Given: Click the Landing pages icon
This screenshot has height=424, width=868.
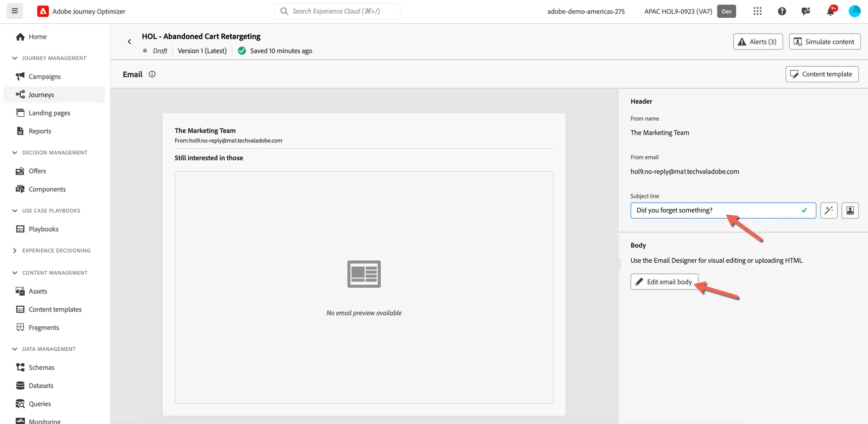Looking at the screenshot, I should 20,113.
